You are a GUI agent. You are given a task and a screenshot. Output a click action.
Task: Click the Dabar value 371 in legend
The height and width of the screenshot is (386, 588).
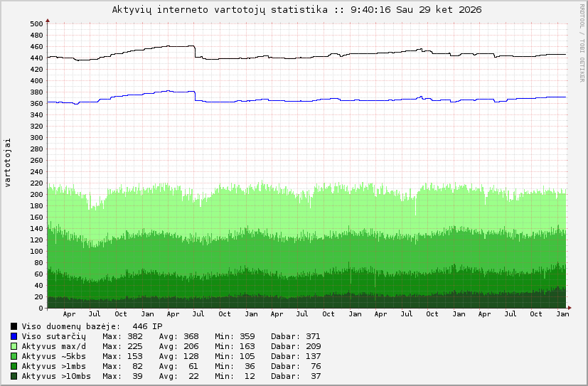[313, 336]
